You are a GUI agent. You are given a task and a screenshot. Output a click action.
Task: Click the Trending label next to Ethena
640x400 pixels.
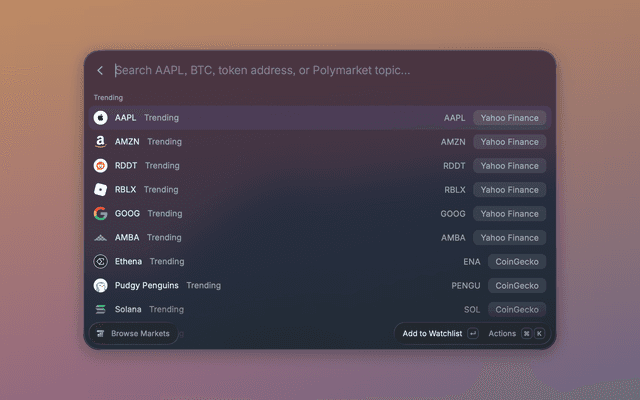click(167, 261)
